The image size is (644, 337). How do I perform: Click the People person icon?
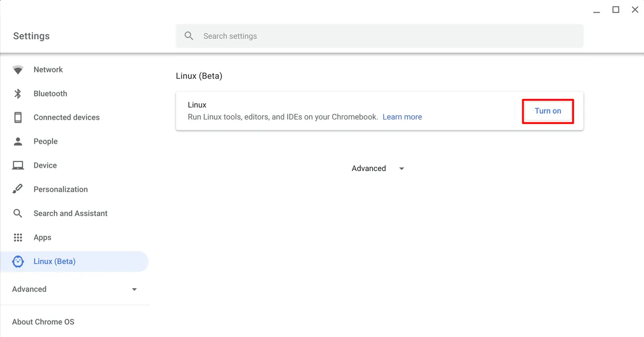(18, 142)
